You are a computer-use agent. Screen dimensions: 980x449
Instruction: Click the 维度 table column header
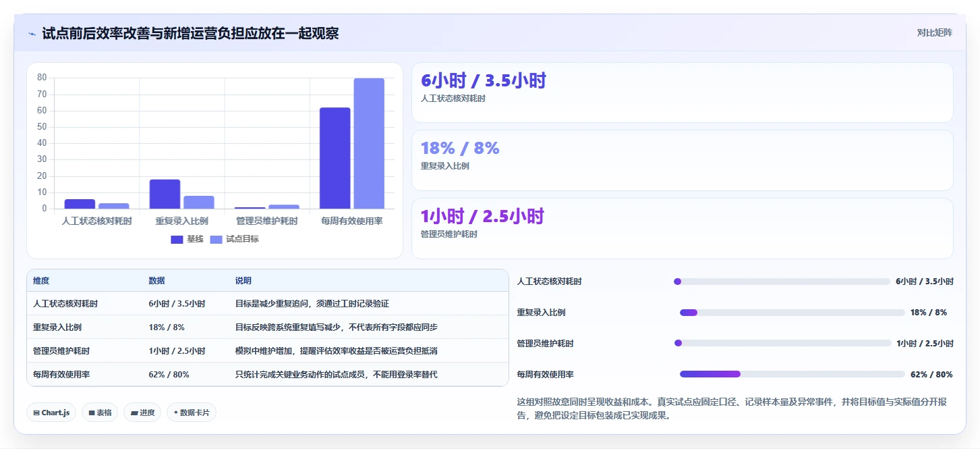point(41,281)
